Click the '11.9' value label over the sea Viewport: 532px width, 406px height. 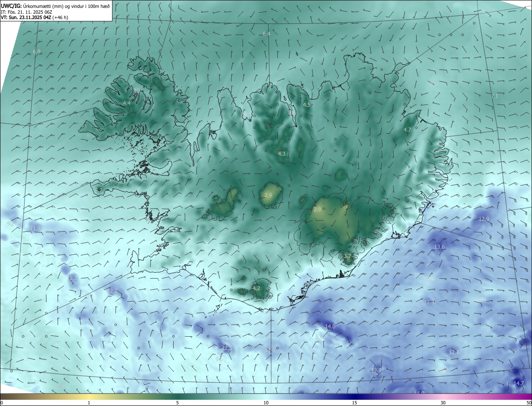pyautogui.click(x=35, y=228)
